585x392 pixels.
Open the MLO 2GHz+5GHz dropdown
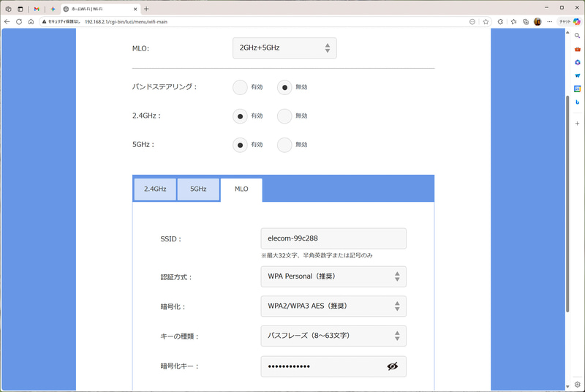(x=284, y=48)
